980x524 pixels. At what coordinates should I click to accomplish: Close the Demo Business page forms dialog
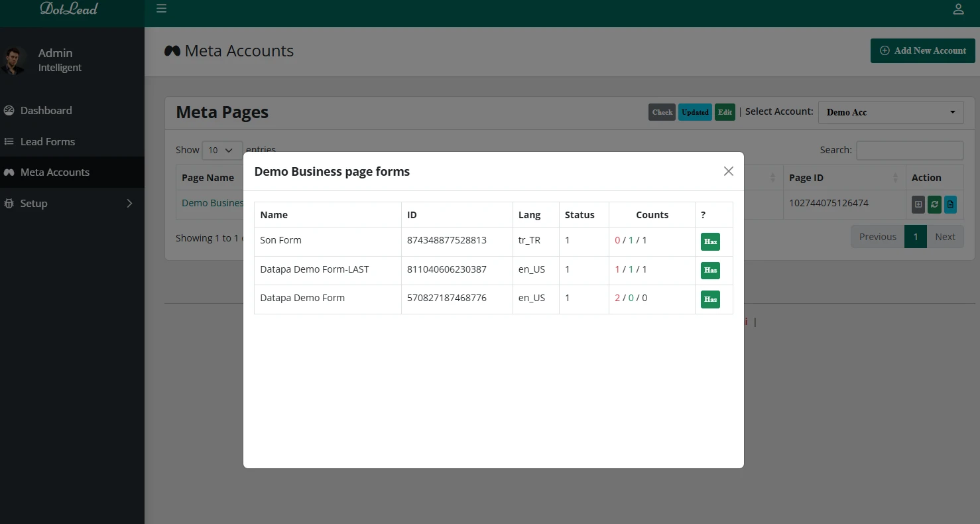[x=728, y=171]
